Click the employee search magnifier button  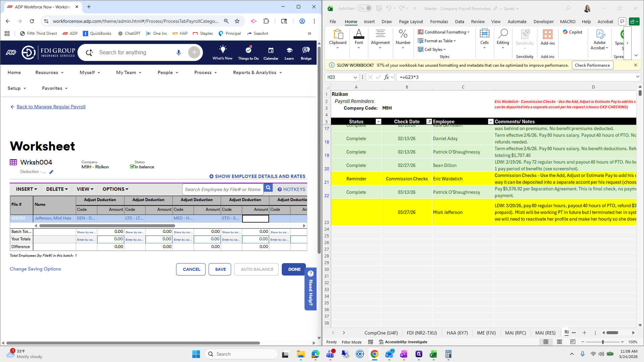pos(268,188)
